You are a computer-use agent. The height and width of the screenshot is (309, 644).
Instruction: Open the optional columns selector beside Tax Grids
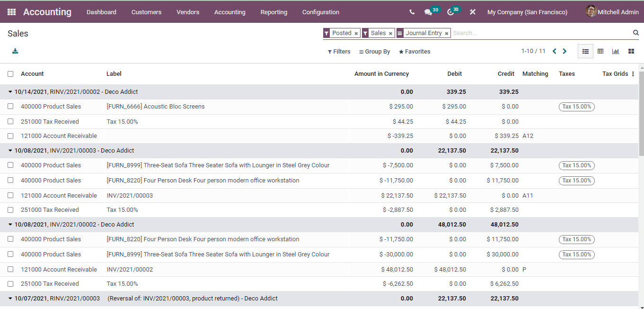click(x=634, y=74)
